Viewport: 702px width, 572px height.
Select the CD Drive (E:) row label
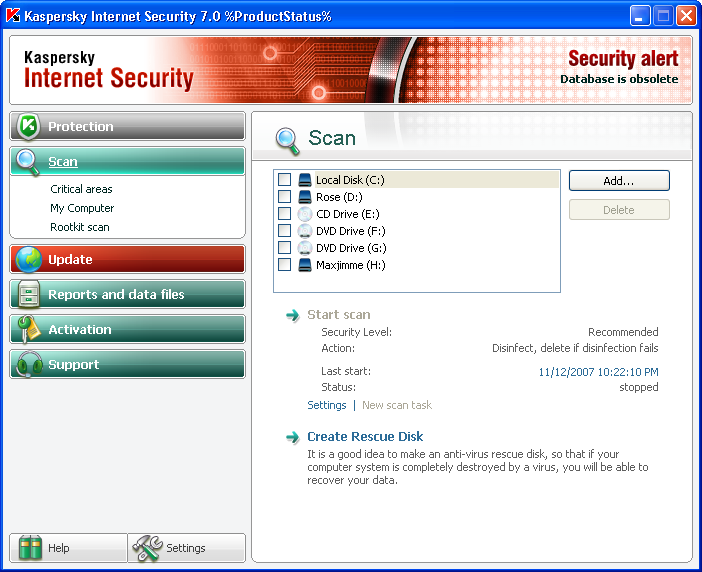click(347, 214)
